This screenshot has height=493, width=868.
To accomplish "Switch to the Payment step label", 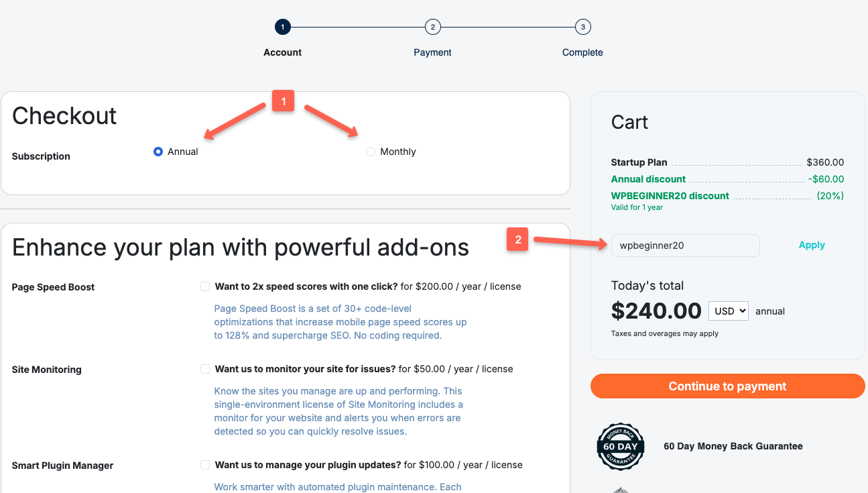I will tap(432, 52).
